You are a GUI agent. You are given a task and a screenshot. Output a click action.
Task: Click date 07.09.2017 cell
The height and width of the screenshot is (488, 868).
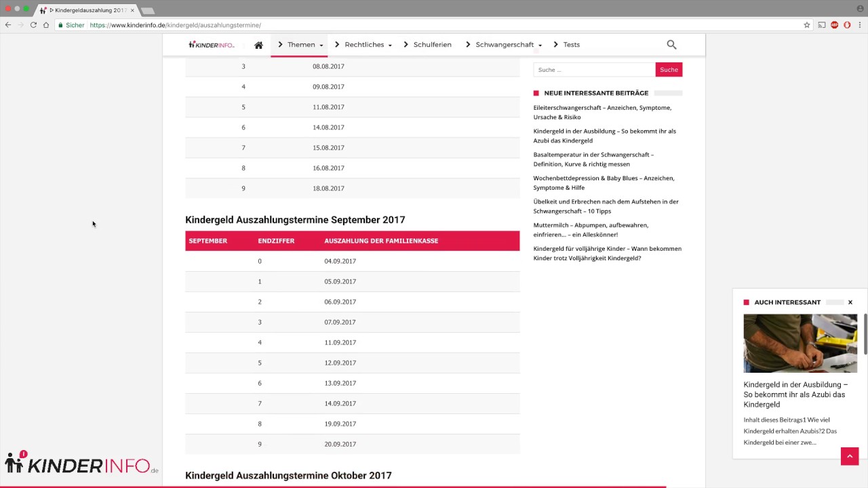[x=340, y=322]
